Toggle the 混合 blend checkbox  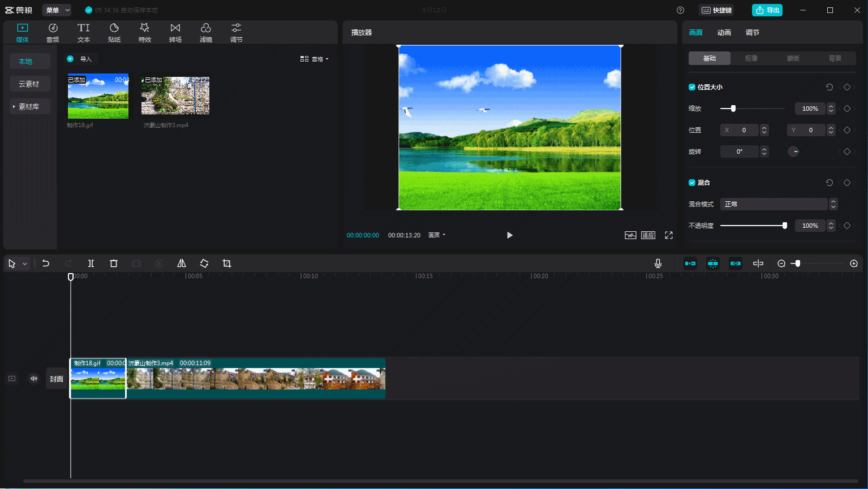click(692, 183)
